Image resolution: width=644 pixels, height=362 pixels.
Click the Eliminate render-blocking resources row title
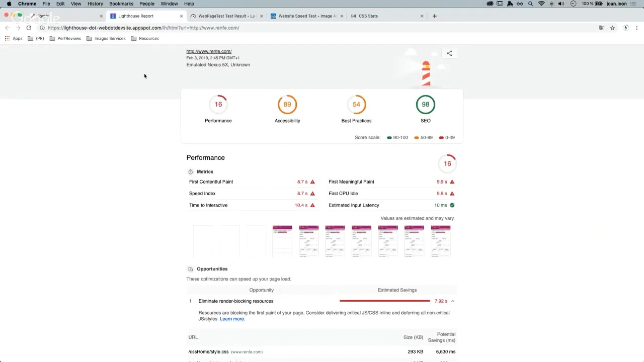click(236, 301)
